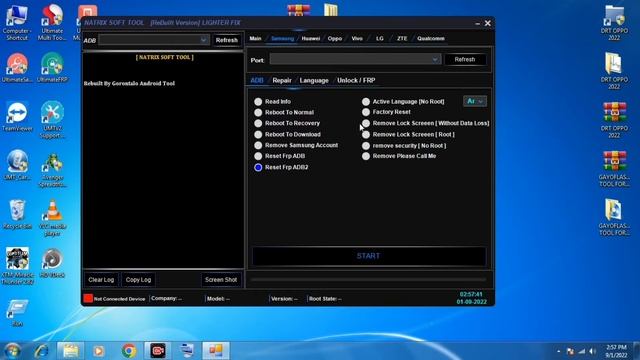Open HD Check desktop icon

(52, 263)
